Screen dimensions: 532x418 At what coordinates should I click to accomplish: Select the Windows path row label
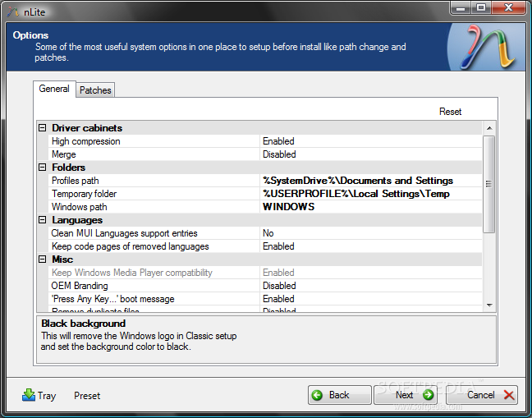(x=79, y=207)
